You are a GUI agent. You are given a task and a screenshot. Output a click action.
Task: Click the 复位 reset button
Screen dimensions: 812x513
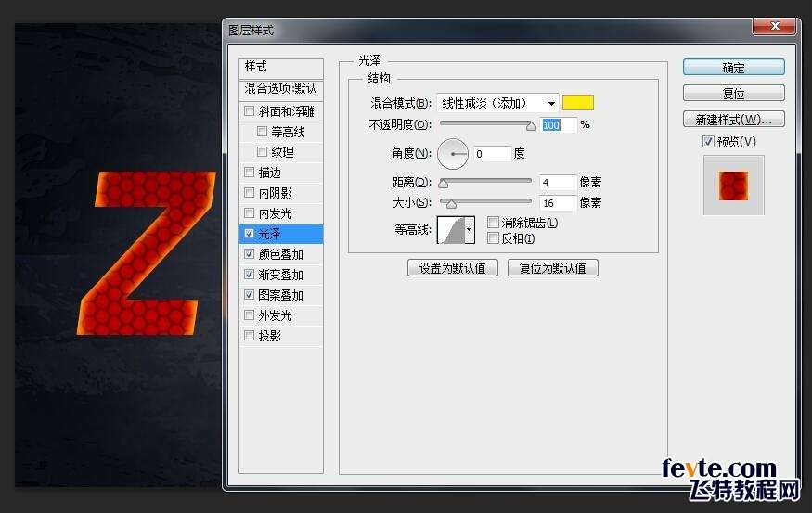click(x=734, y=93)
